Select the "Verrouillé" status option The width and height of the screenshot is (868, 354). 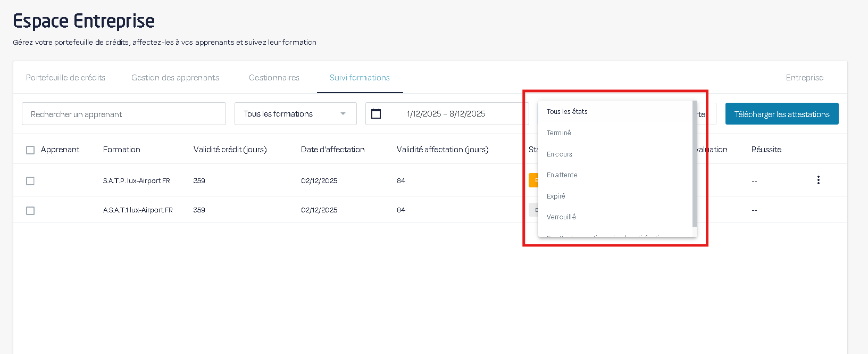pos(561,217)
